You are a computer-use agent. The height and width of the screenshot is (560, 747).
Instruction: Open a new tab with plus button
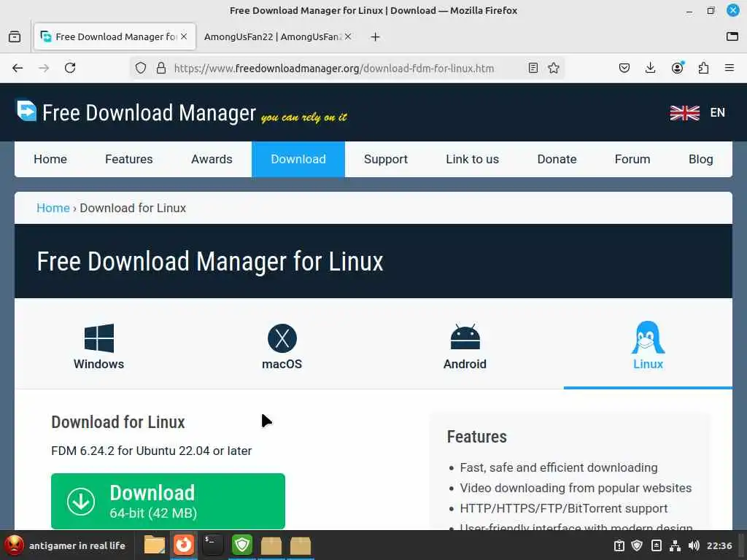pos(376,36)
